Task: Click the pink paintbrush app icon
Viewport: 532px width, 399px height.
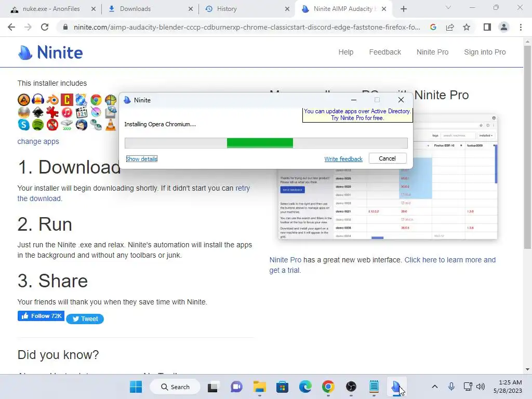Action: pyautogui.click(x=96, y=112)
